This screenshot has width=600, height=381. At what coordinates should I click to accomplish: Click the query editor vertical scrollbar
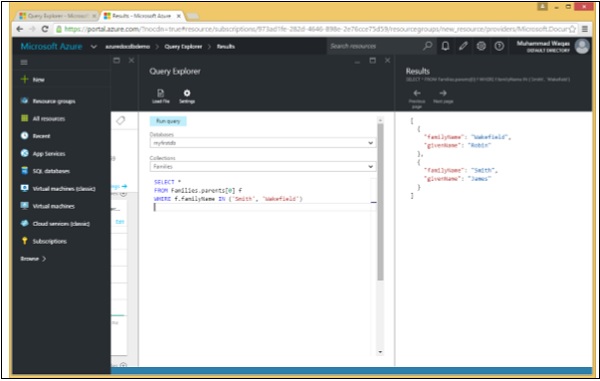[380, 202]
